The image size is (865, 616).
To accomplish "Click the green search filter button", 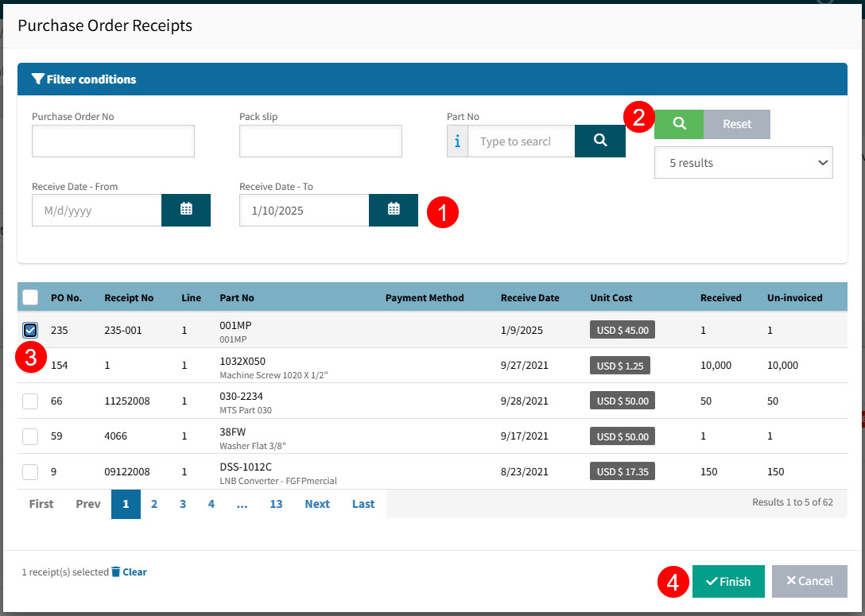I will tap(679, 124).
